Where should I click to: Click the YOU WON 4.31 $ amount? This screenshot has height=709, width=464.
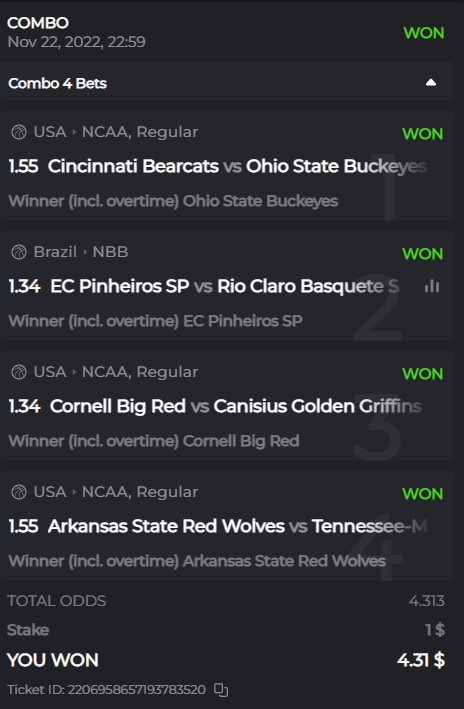[x=421, y=660]
